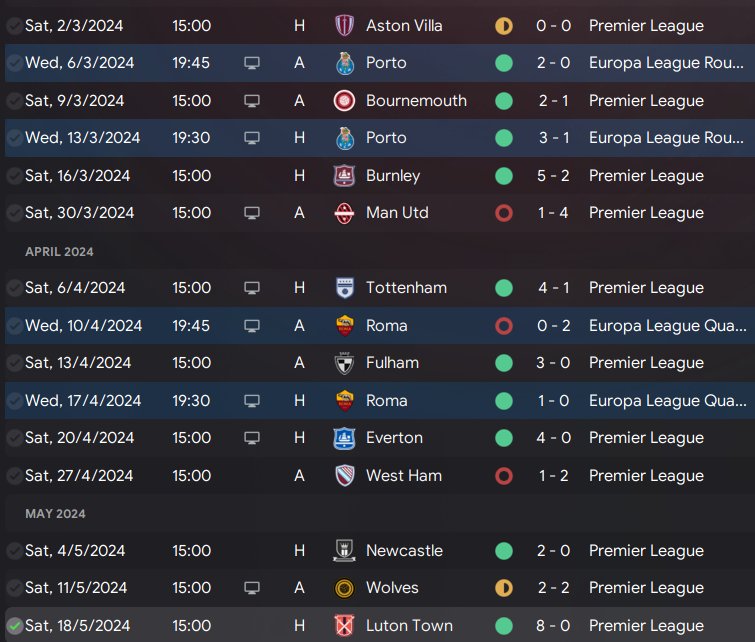Click the Bournemouth club badge
Viewport: 755px width, 642px height.
point(344,101)
